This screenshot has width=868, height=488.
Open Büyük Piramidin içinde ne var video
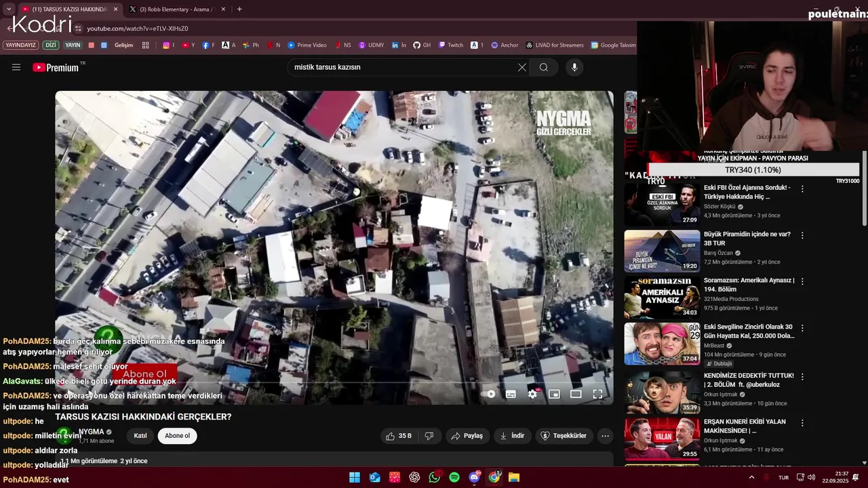tap(662, 251)
